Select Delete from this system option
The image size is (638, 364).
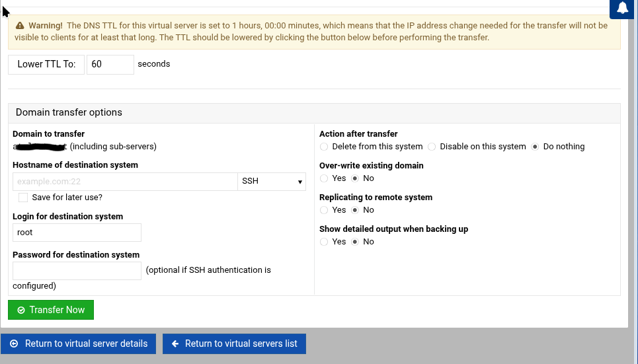tap(324, 147)
